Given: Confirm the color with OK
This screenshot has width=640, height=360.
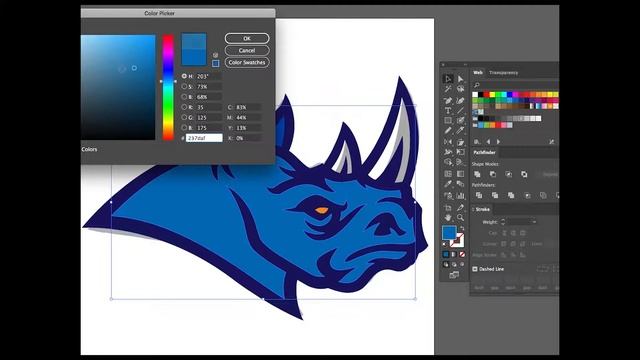Looking at the screenshot, I should click(247, 38).
